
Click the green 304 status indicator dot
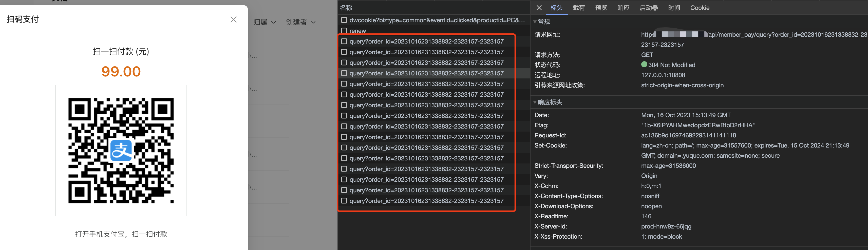[x=644, y=64]
